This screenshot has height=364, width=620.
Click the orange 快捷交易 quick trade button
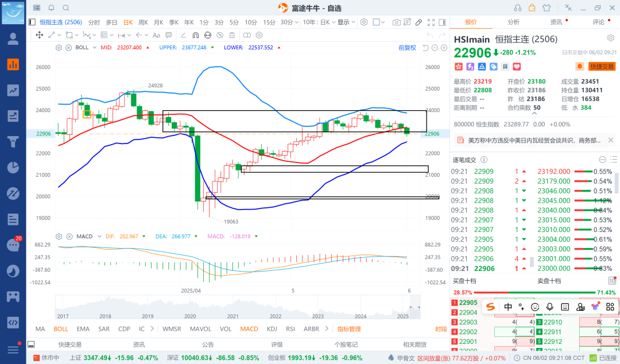click(x=602, y=67)
